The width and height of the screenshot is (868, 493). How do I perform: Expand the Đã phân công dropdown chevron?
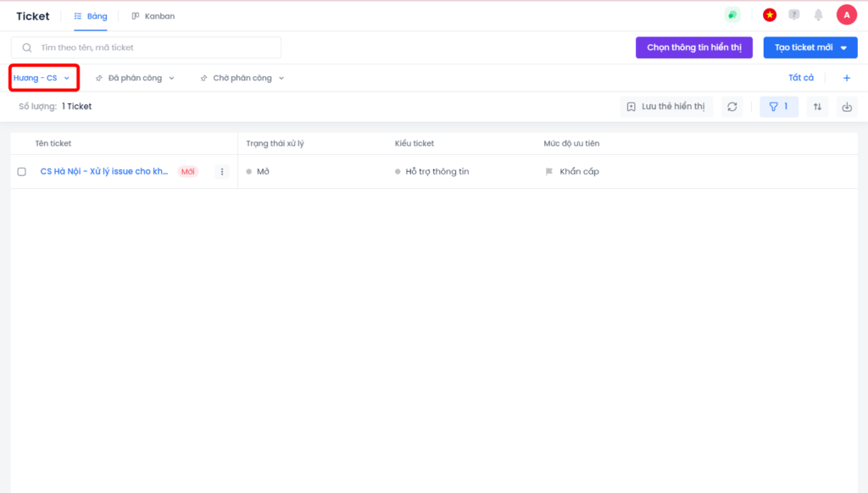[x=171, y=78]
